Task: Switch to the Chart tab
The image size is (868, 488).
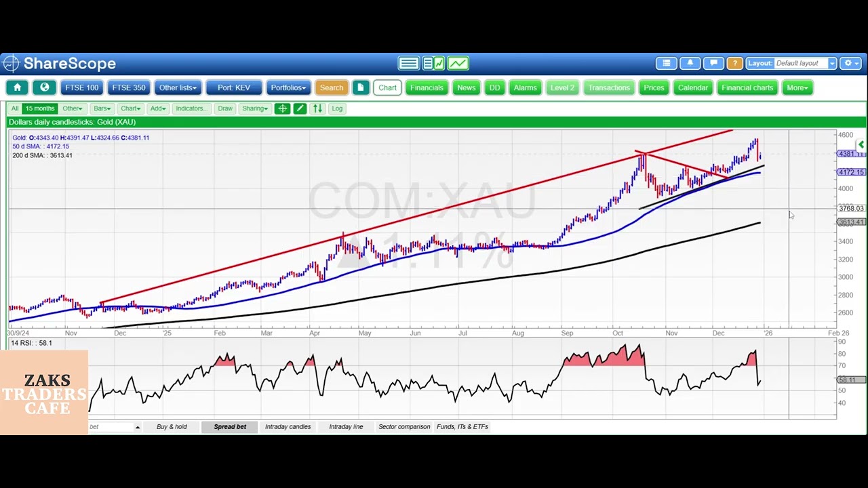Action: 387,87
